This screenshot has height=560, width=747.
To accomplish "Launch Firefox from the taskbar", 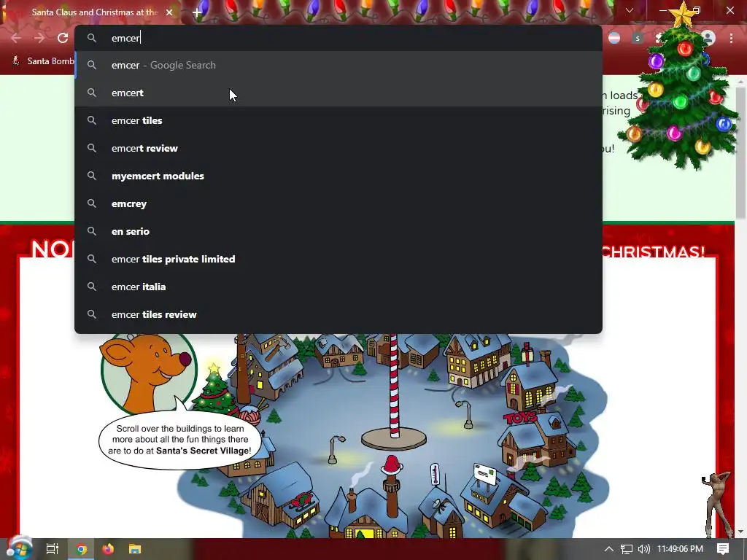I will (108, 549).
